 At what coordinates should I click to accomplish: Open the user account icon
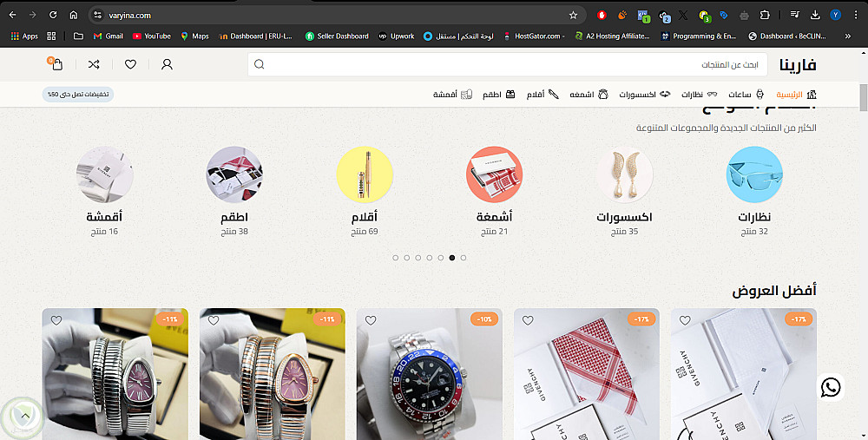[167, 64]
